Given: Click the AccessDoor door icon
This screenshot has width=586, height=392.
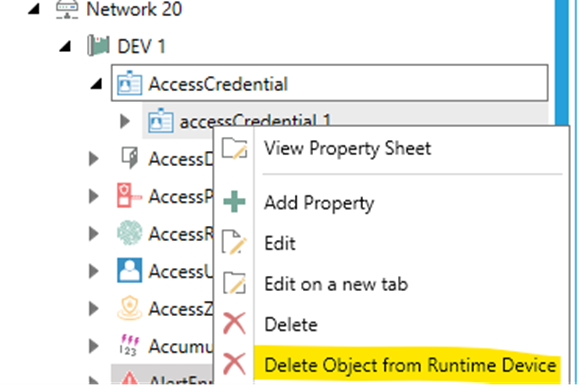Looking at the screenshot, I should (x=129, y=158).
